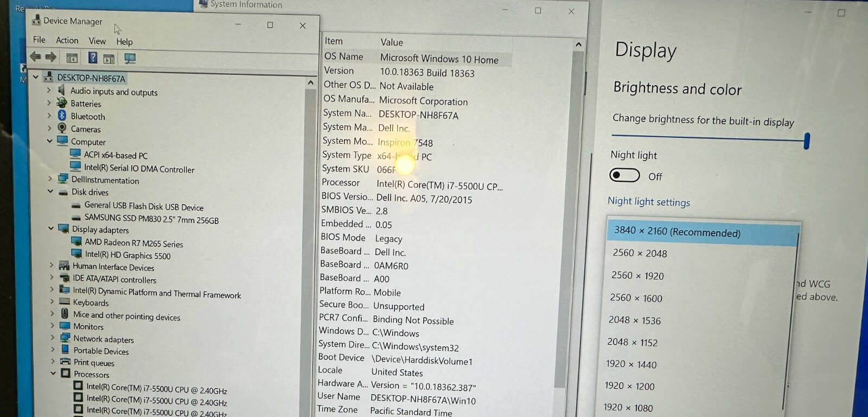The width and height of the screenshot is (868, 417).
Task: Click the Network adapters category icon
Action: point(65,338)
